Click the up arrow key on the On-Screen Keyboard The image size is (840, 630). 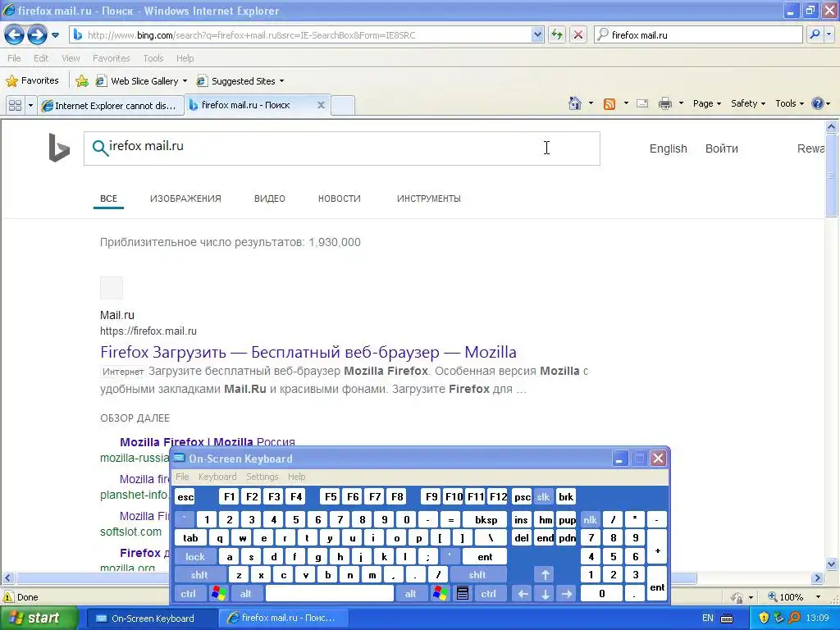(x=546, y=575)
